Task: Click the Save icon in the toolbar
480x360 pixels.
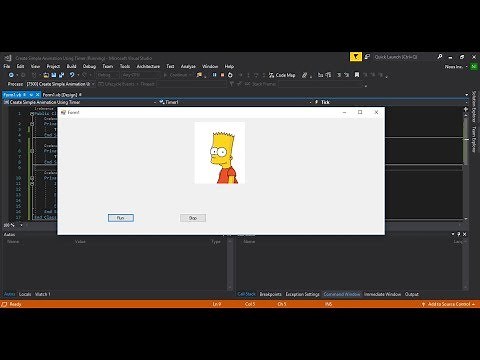Action: tap(53, 75)
